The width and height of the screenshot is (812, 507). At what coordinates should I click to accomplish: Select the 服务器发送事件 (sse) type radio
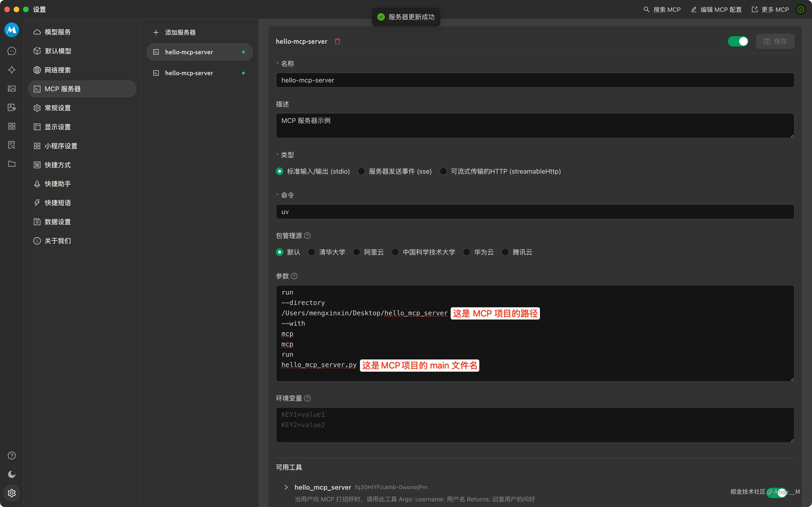point(361,171)
